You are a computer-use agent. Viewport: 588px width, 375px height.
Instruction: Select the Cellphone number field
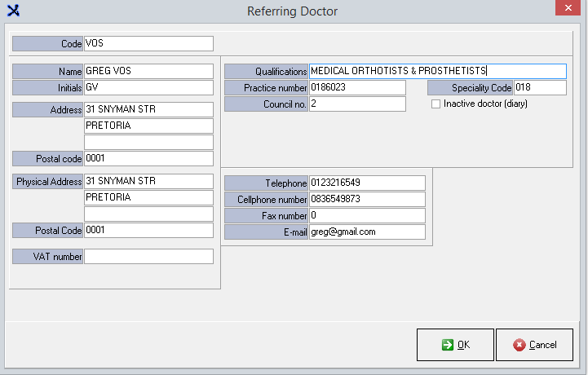pyautogui.click(x=367, y=200)
